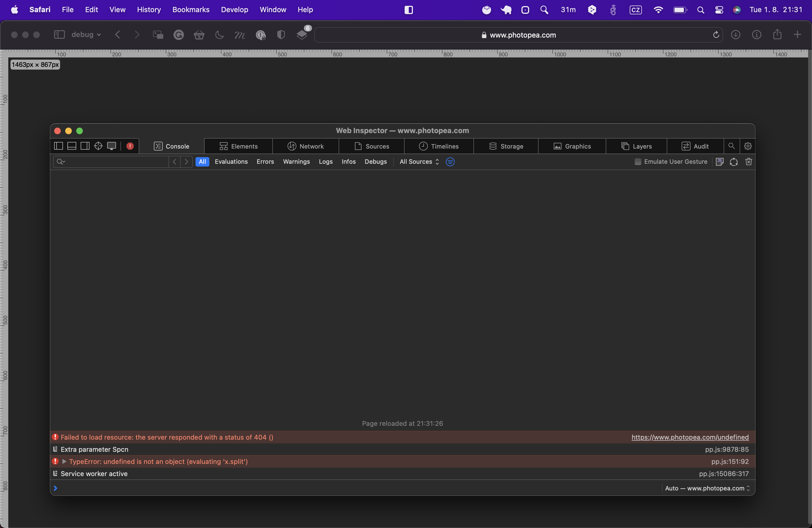This screenshot has height=528, width=812.
Task: Open device settings via the screen icon
Action: coord(112,146)
